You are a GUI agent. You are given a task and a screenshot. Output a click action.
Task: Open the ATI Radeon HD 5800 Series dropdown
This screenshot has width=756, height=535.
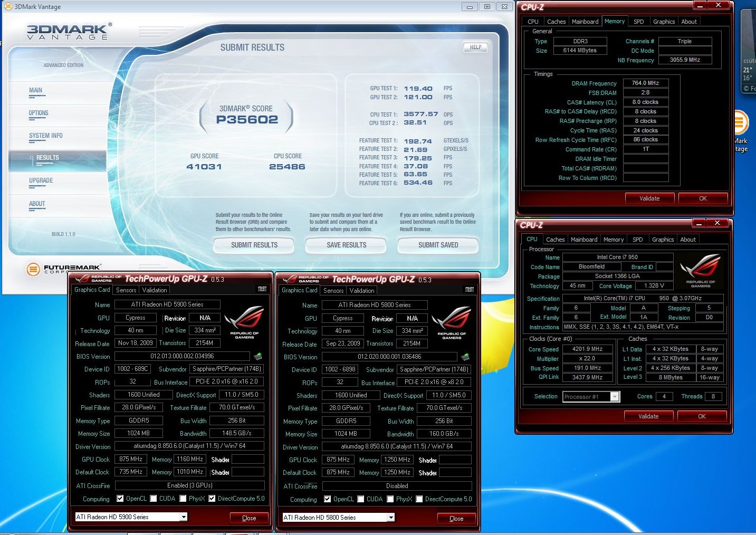coord(338,518)
